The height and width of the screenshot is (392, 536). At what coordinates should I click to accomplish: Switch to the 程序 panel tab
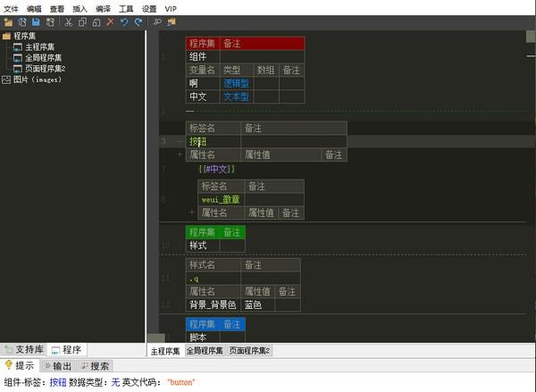tap(67, 350)
